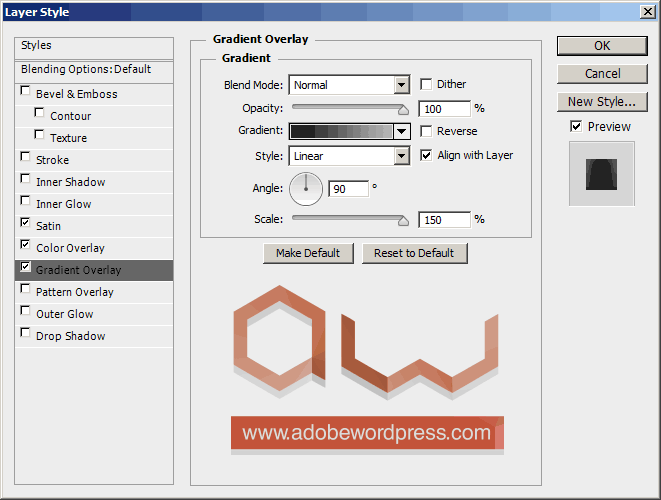This screenshot has width=661, height=500.
Task: Toggle the Preview checkbox
Action: pos(576,126)
